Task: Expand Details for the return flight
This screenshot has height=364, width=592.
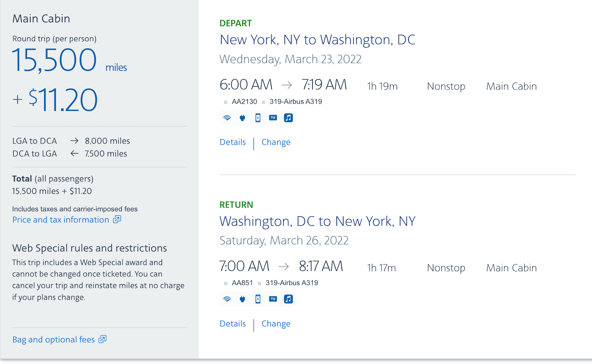Action: [232, 323]
